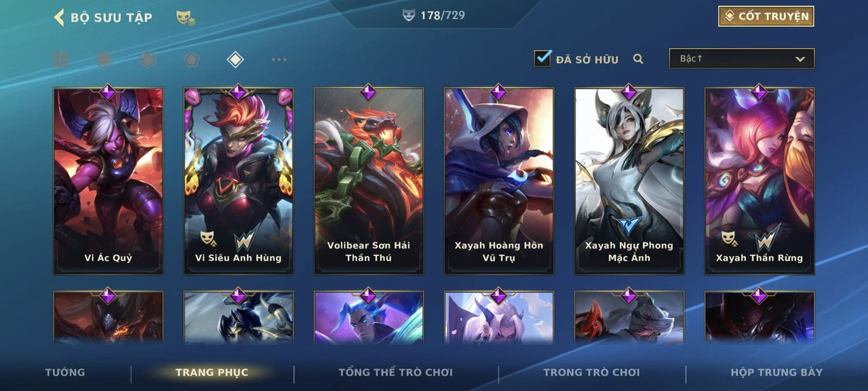Select the diamond tier filter icon
This screenshot has width=868, height=391.
[x=235, y=60]
